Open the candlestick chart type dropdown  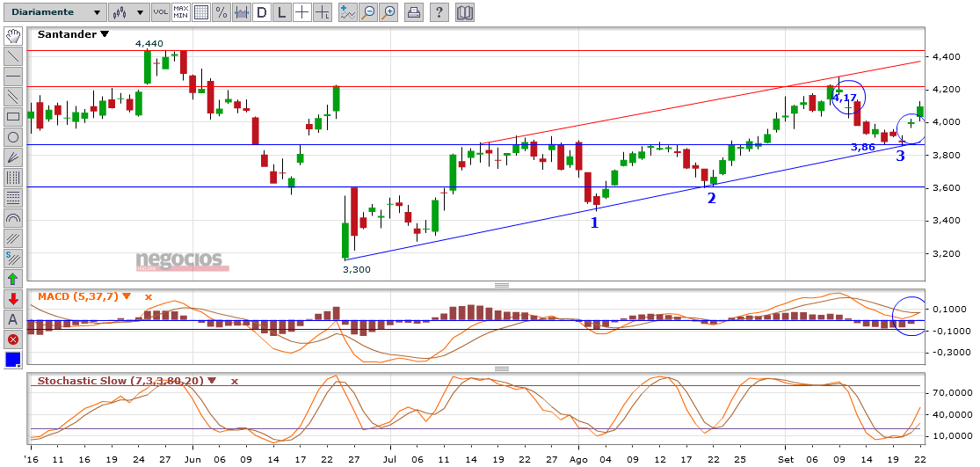128,12
